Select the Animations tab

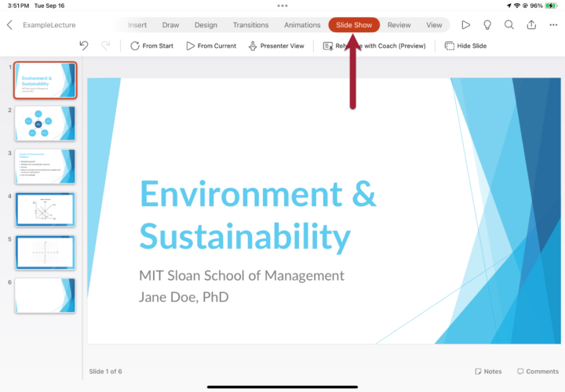[302, 25]
